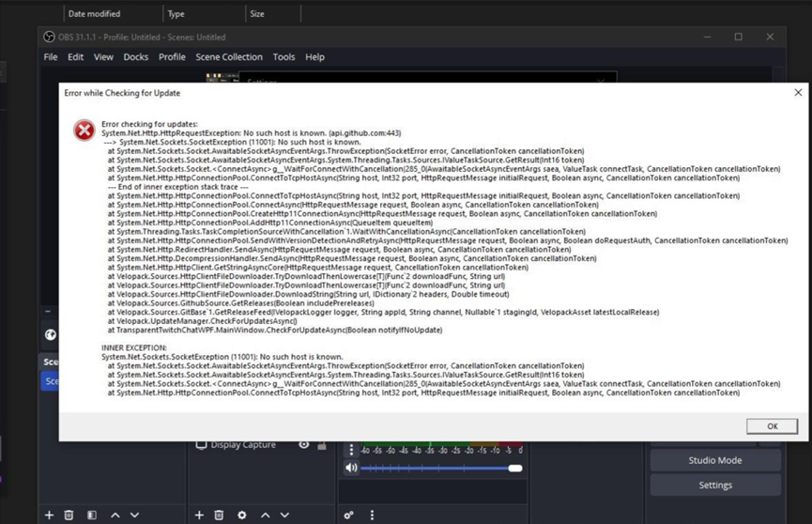Move scene up with the up arrow
812x524 pixels.
115,516
